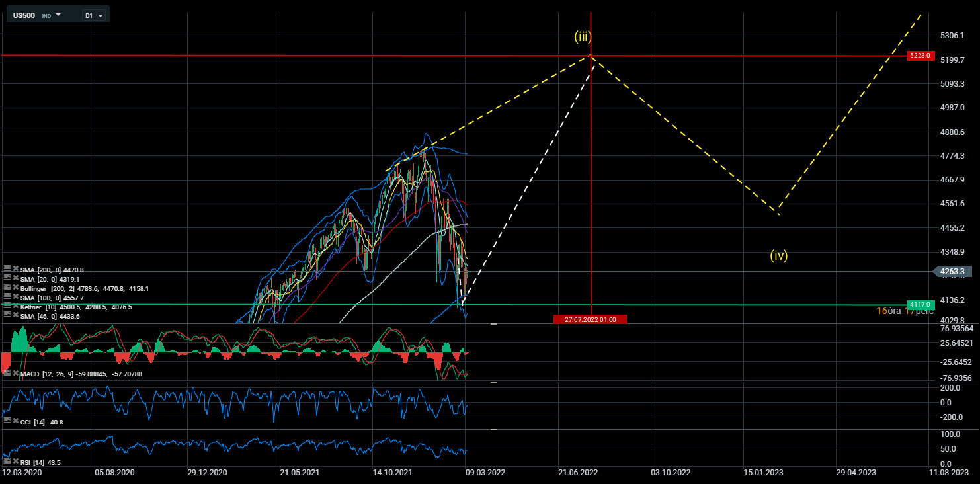This screenshot has width=980, height=484.
Task: Select the 27.07.2022 vertical line date label
Action: (x=590, y=319)
